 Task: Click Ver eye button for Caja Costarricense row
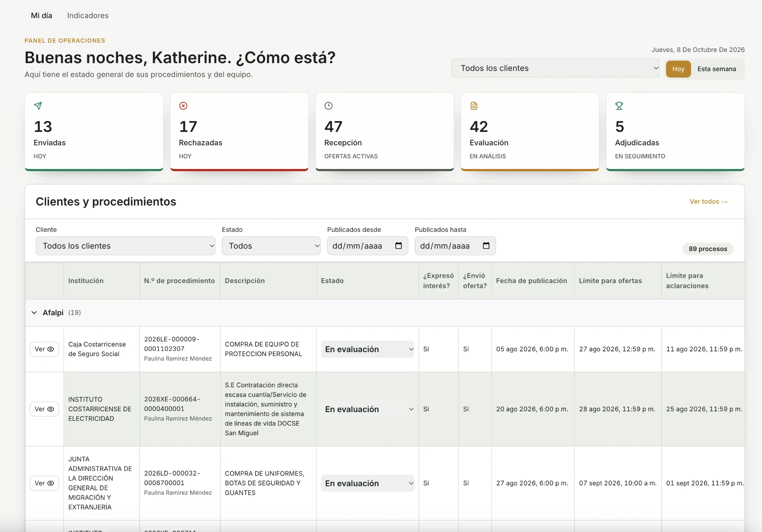(44, 349)
